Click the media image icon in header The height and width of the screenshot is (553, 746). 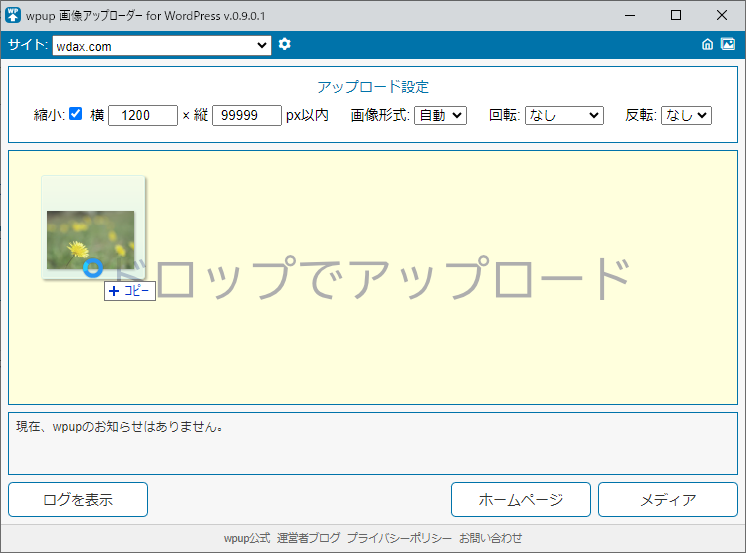click(x=728, y=44)
